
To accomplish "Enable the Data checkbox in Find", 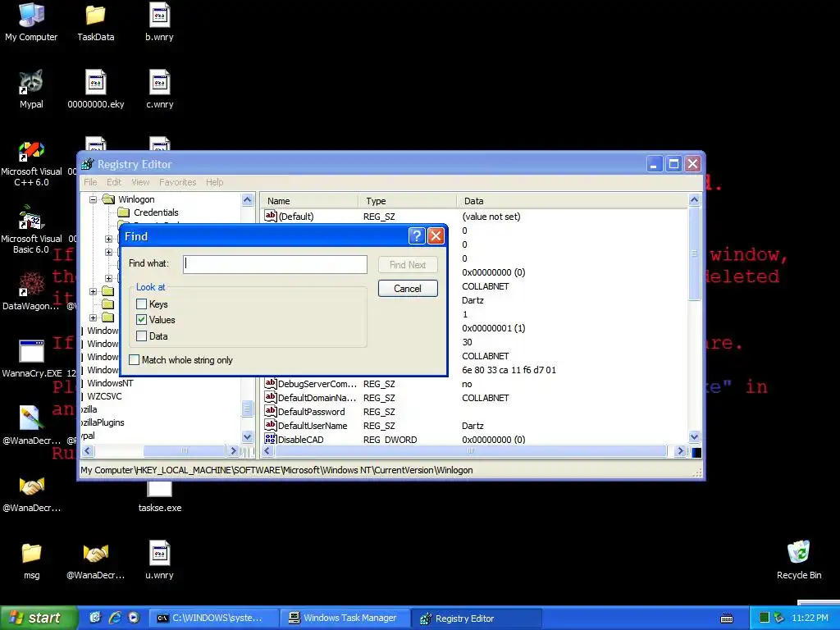I will [141, 336].
